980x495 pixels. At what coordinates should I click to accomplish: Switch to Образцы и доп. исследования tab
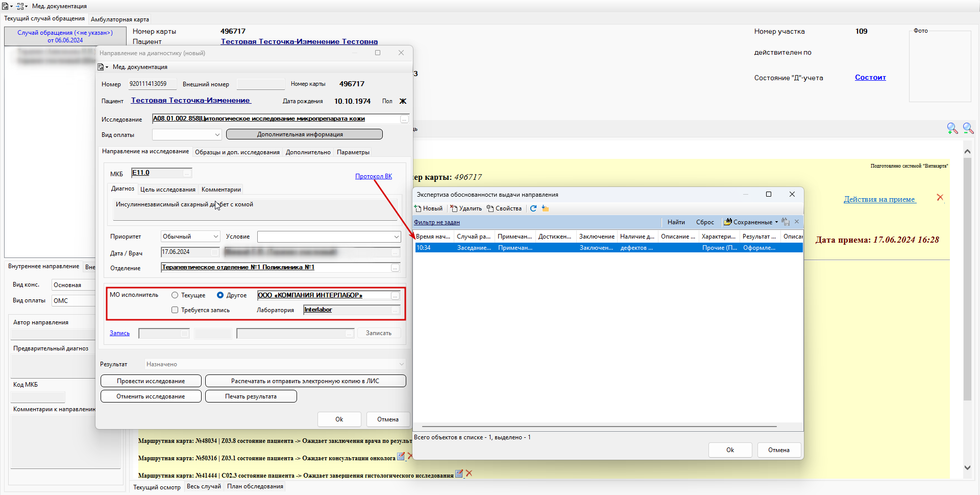point(237,152)
